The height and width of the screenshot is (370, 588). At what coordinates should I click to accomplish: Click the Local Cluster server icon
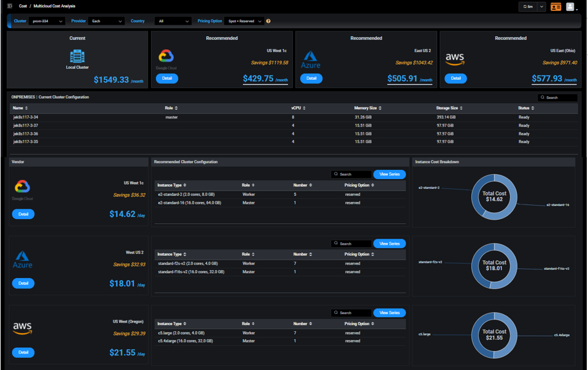pos(77,56)
